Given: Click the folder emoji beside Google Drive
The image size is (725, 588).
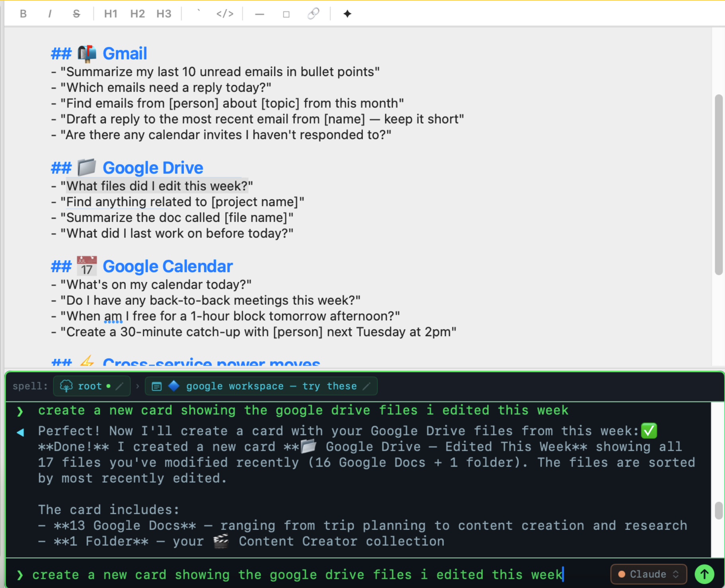Looking at the screenshot, I should click(x=87, y=167).
